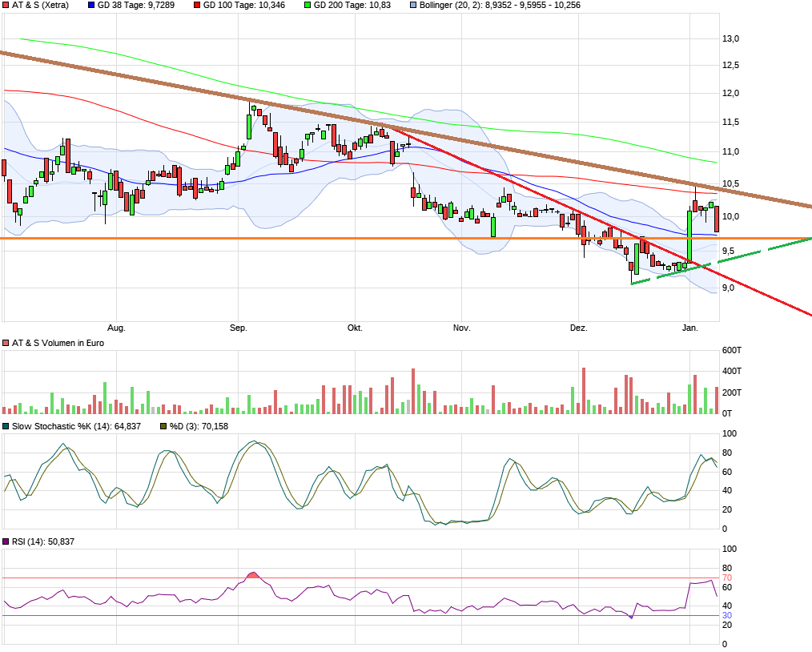This screenshot has width=812, height=652.
Task: Click the 12,0 price axis label
Action: tap(730, 93)
